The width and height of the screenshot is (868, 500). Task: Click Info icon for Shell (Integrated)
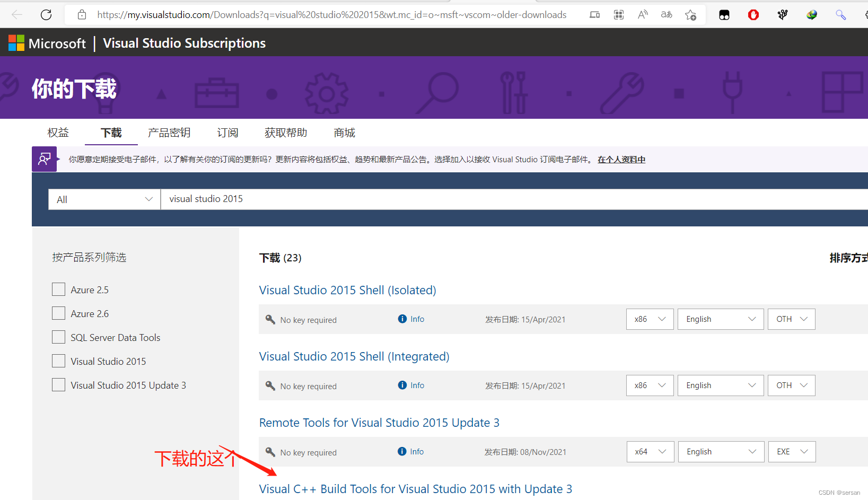(x=402, y=385)
